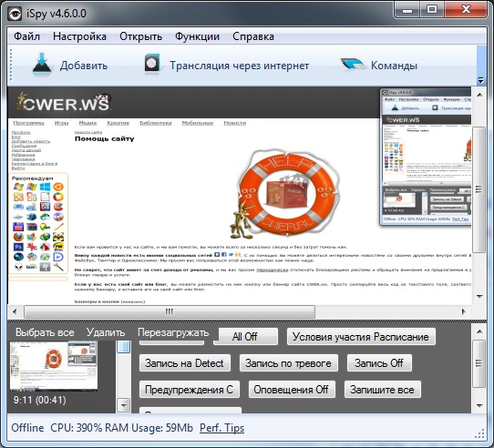Click the Добавить toolbar label
The width and height of the screenshot is (494, 448).
tap(84, 66)
